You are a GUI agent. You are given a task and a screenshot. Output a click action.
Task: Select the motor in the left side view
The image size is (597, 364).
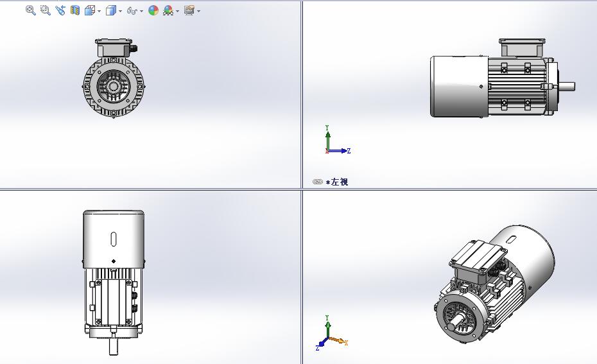pyautogui.click(x=502, y=78)
